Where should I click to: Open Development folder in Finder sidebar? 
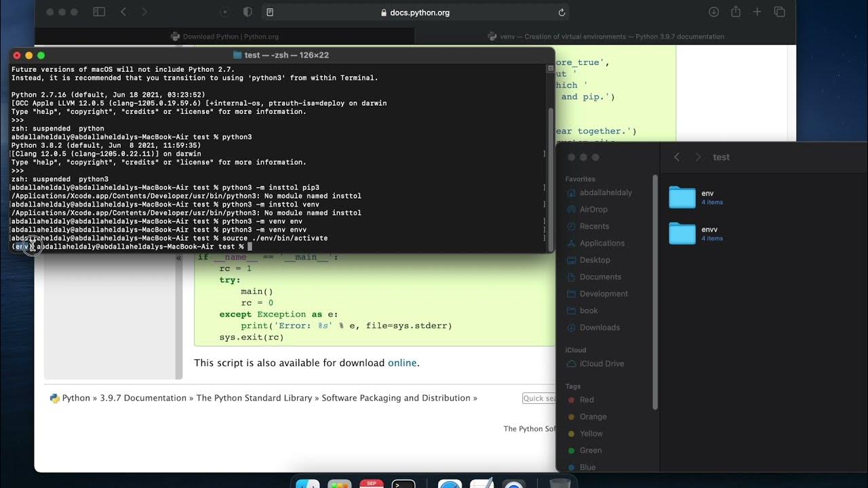[x=604, y=294]
